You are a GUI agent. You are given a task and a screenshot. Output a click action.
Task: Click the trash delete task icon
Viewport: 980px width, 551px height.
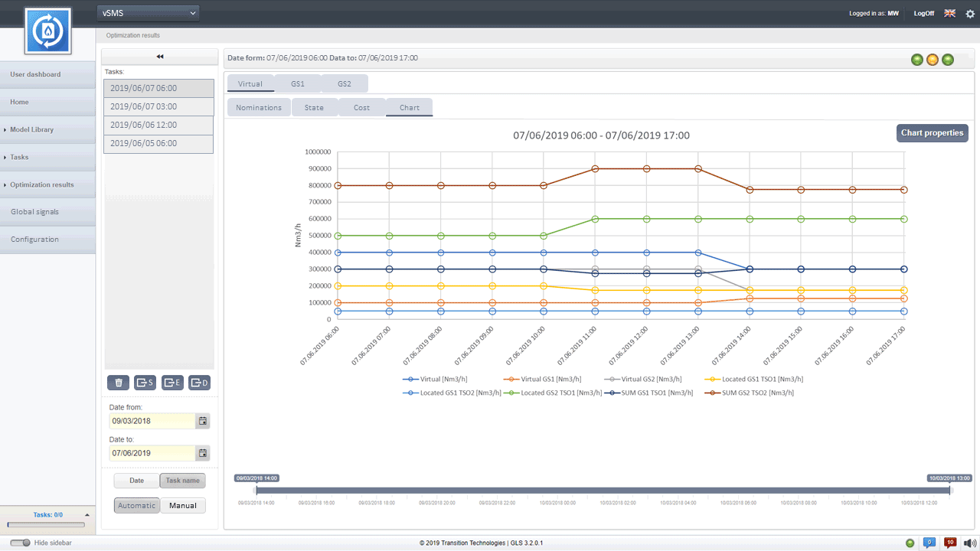pyautogui.click(x=118, y=383)
